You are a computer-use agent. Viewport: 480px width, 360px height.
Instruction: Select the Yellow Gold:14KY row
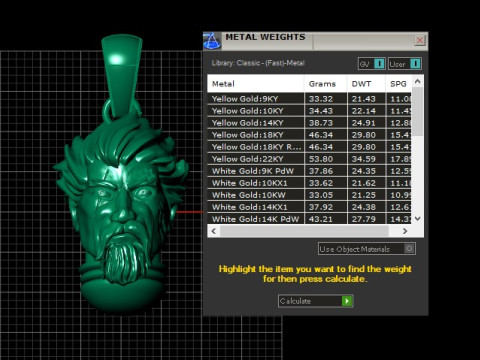(309, 123)
